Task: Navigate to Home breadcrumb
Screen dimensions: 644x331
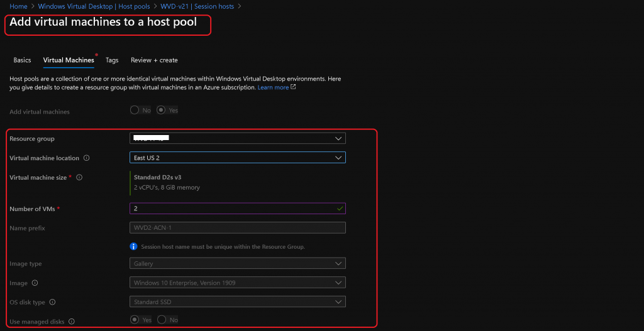Action: coord(18,6)
